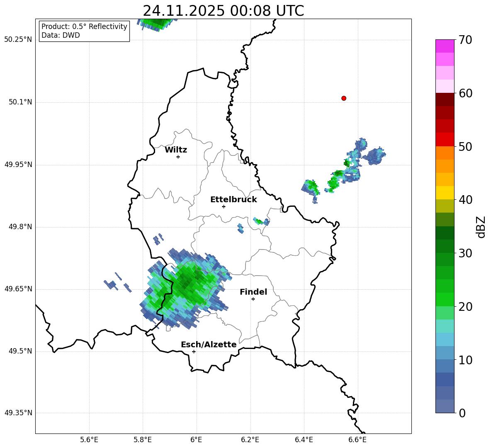Click the small echo at the top map edge

point(156,24)
